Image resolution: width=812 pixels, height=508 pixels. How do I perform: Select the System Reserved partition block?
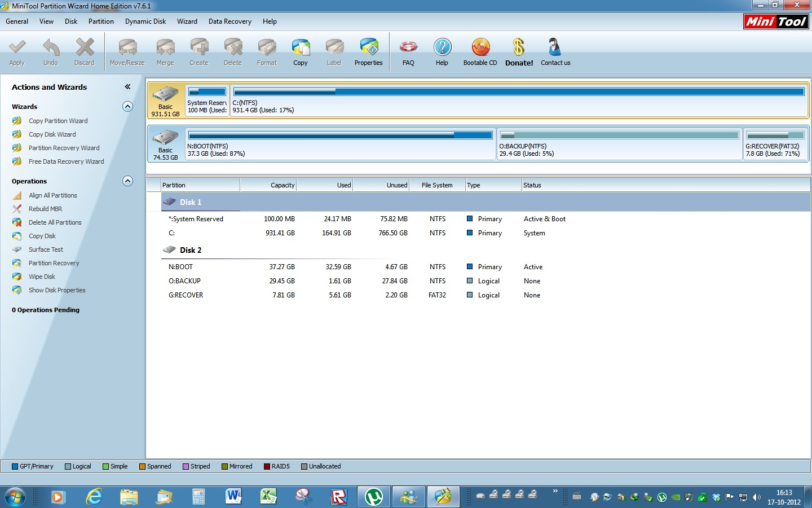coord(208,100)
